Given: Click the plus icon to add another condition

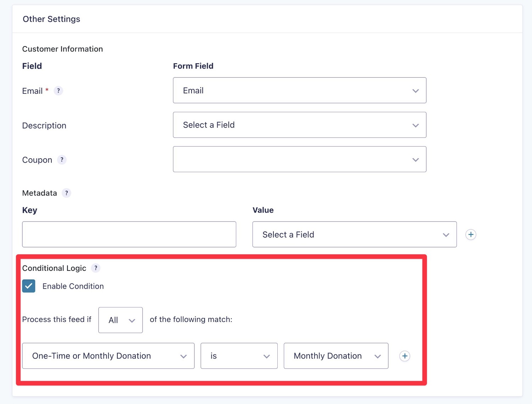Looking at the screenshot, I should tap(405, 356).
